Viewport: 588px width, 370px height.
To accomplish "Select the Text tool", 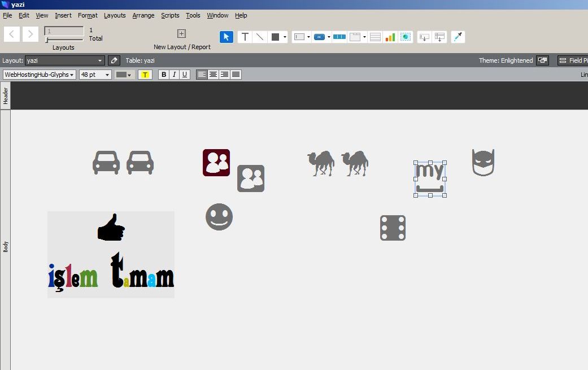I will (x=245, y=37).
